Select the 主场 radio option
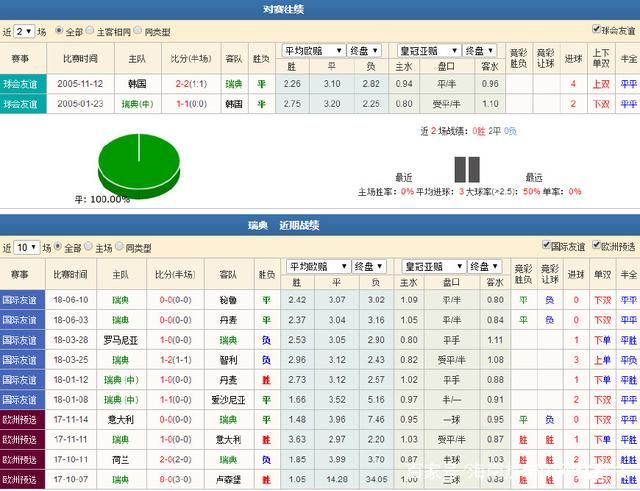This screenshot has height=491, width=640. click(91, 247)
